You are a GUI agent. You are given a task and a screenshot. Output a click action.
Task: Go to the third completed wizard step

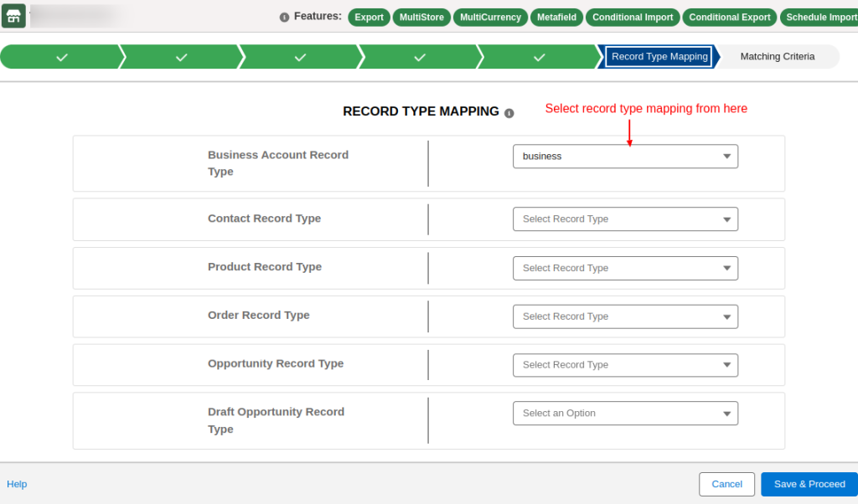[301, 57]
